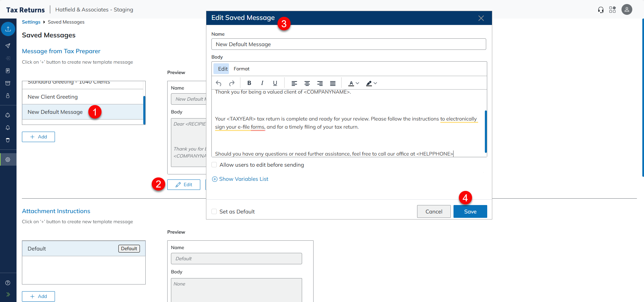The width and height of the screenshot is (644, 302).
Task: Open the font color dropdown
Action: [x=354, y=83]
